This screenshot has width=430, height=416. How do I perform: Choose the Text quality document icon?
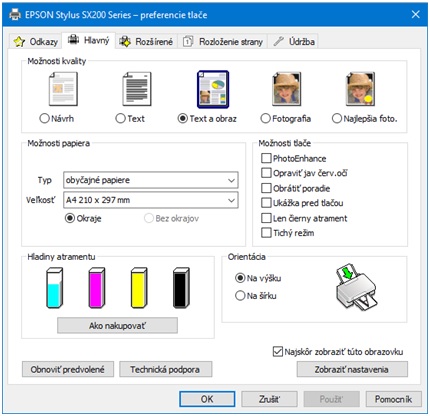pos(137,89)
